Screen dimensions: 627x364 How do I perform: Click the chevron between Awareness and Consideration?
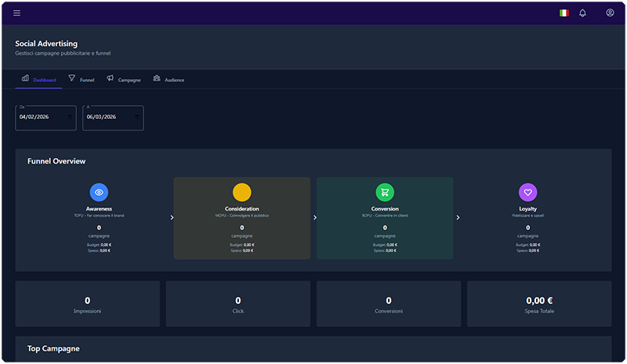pyautogui.click(x=172, y=218)
